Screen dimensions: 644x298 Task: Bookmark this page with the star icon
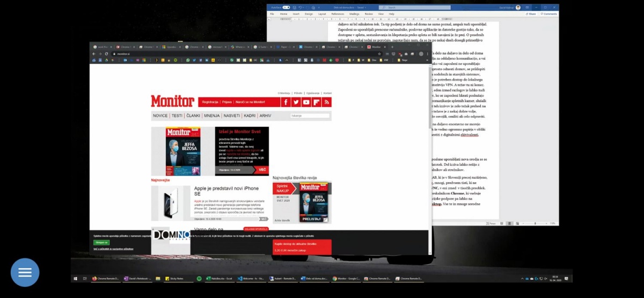tap(379, 54)
